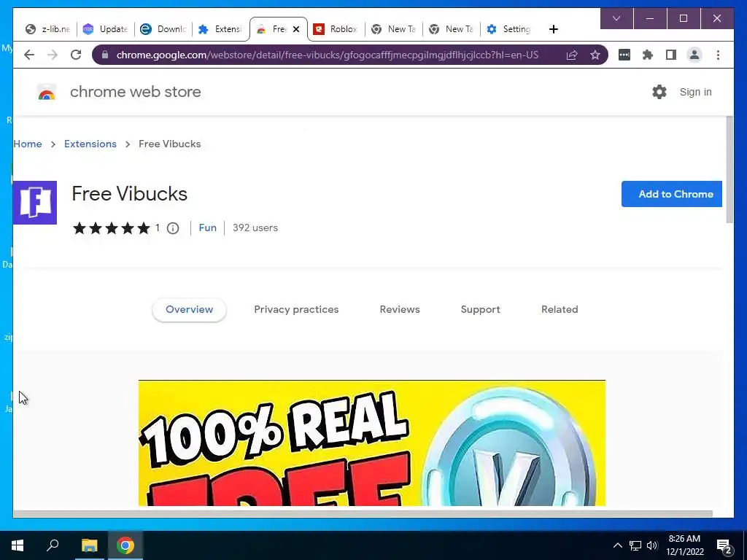Close the Free Vibucks tab
The width and height of the screenshot is (747, 560).
tap(296, 29)
